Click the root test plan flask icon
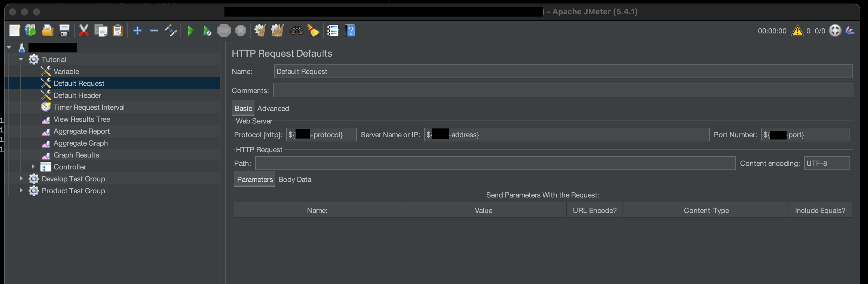868x284 pixels. (x=22, y=47)
